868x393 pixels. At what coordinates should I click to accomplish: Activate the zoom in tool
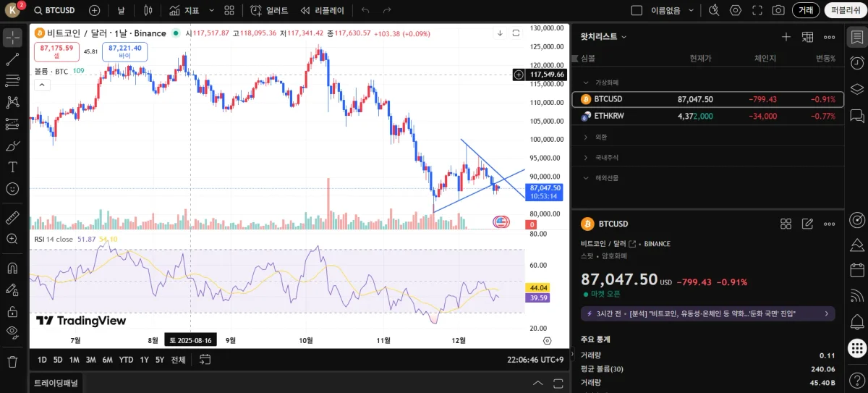click(12, 239)
